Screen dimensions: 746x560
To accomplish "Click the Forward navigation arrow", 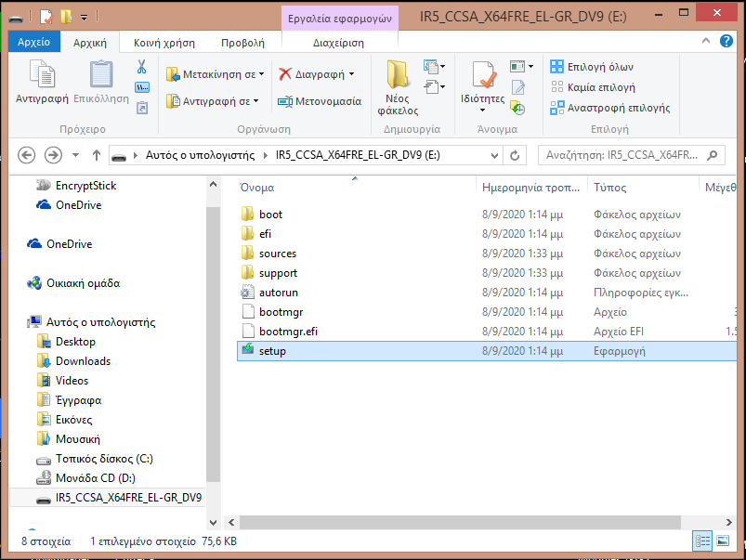I will point(53,155).
